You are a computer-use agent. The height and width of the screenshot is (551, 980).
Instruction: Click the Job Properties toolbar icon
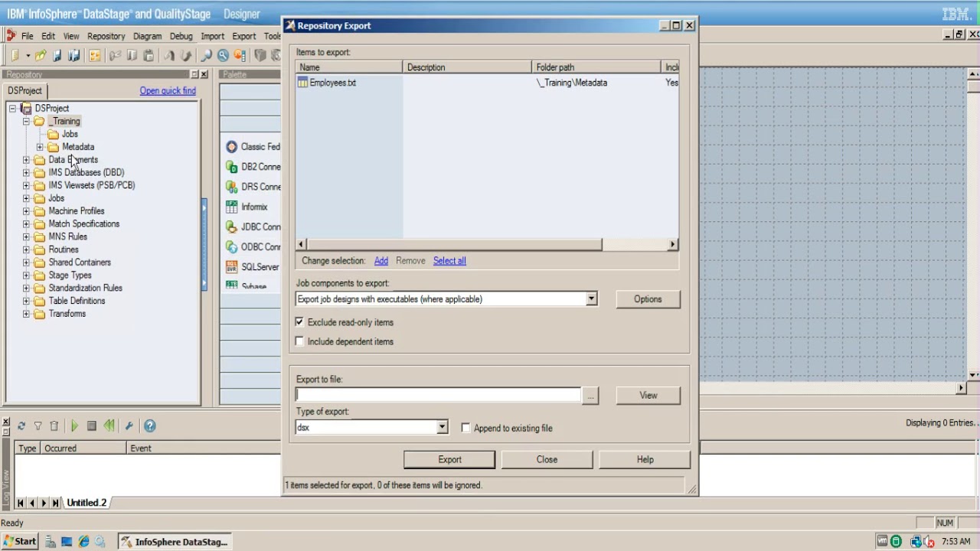pos(95,55)
